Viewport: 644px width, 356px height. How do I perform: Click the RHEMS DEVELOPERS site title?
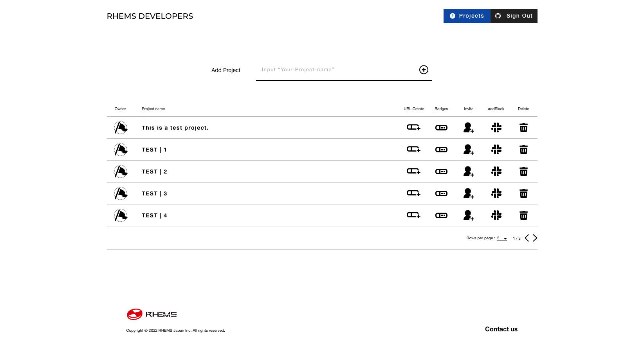150,16
